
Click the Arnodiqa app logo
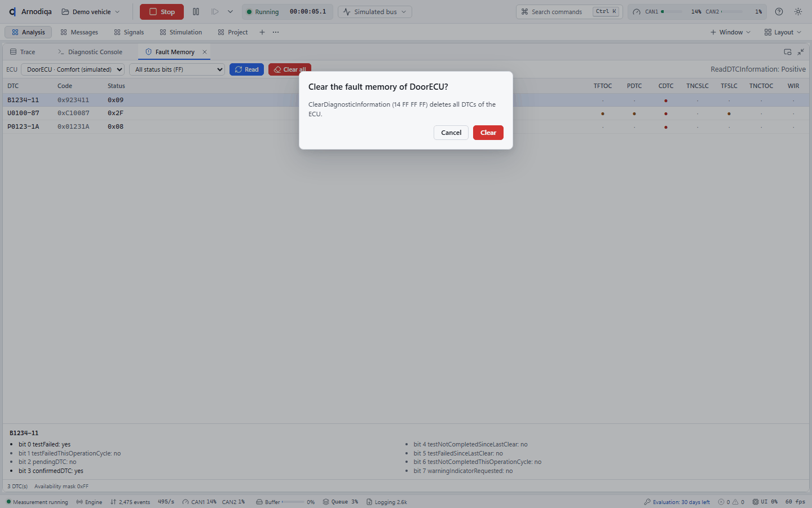pos(12,12)
